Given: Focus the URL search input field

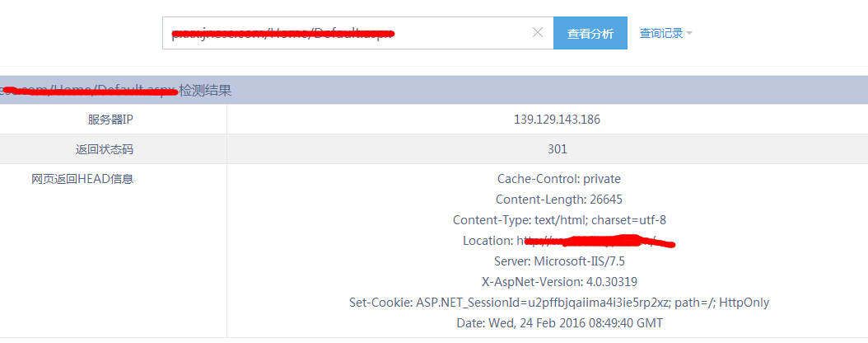Looking at the screenshot, I should (346, 33).
